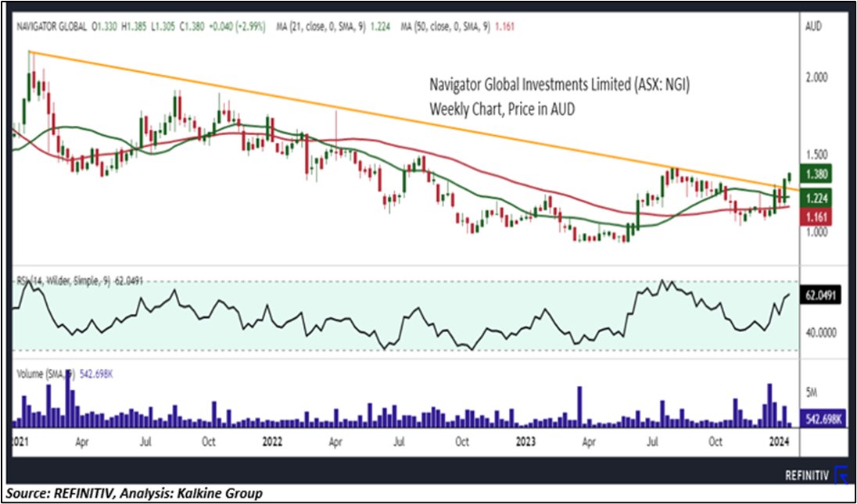This screenshot has width=857, height=504.
Task: Click the 1.224 moving average price tag
Action: [817, 198]
